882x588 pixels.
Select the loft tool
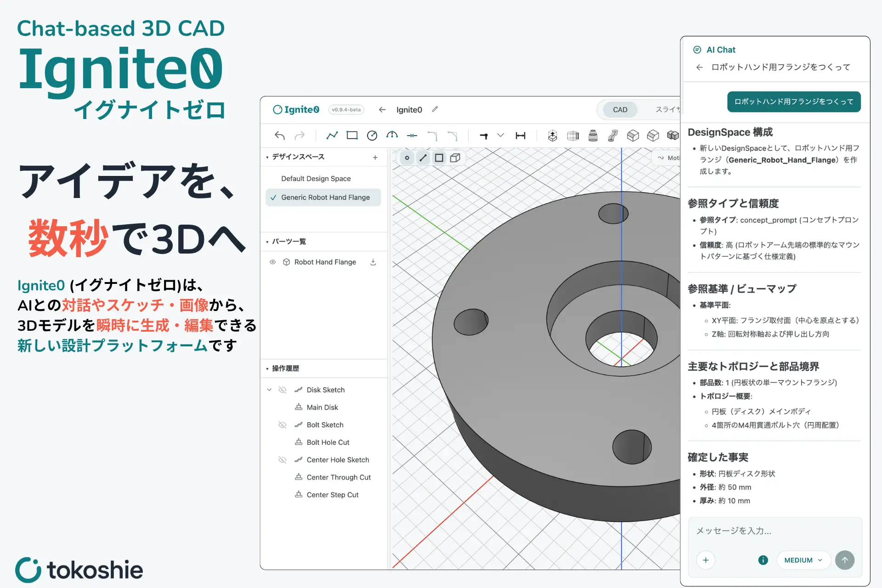[x=593, y=136]
